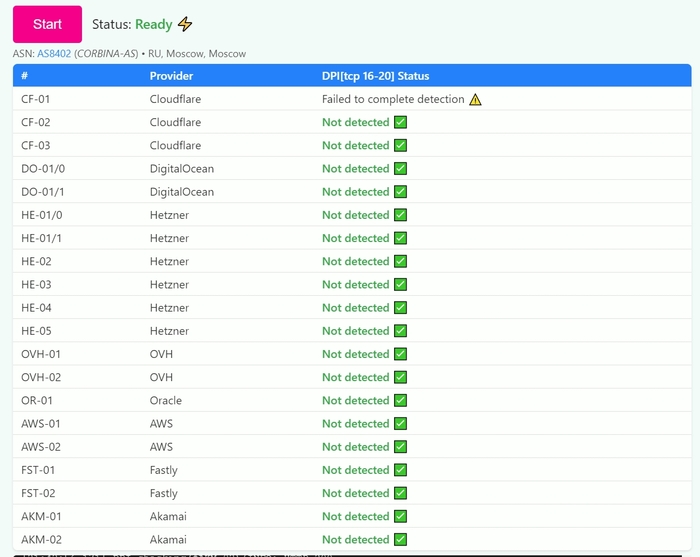
Task: Click the green checkmark in OVH-01 row
Action: tap(400, 354)
